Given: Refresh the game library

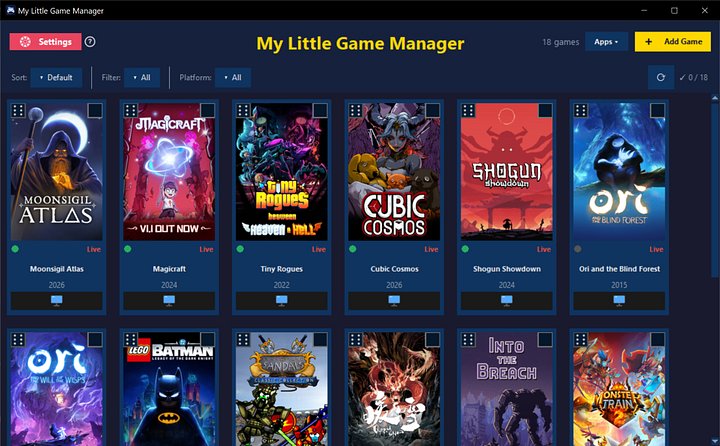Looking at the screenshot, I should (x=661, y=78).
